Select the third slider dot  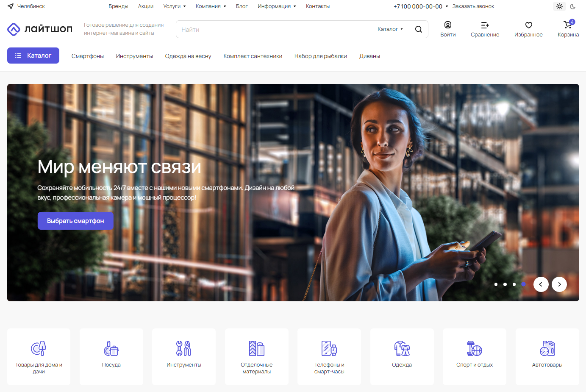(514, 284)
